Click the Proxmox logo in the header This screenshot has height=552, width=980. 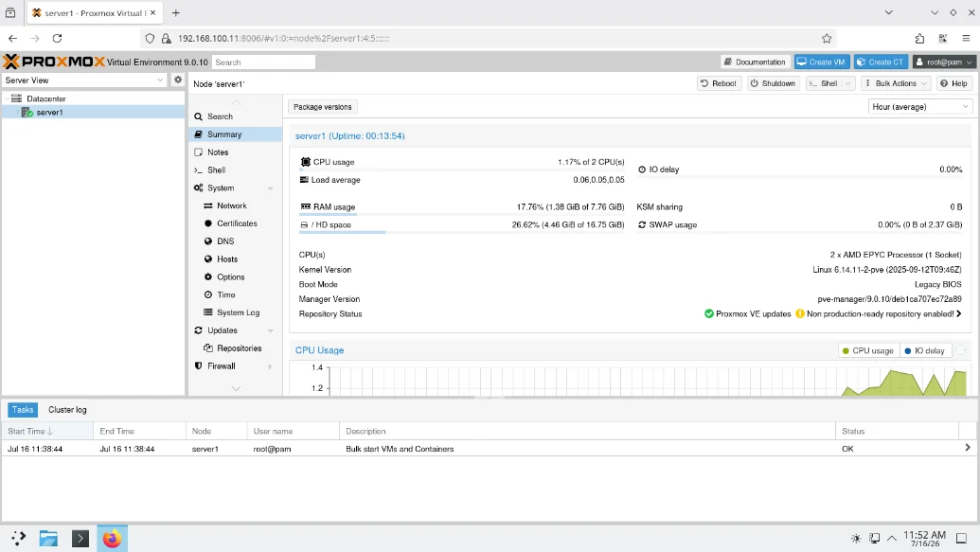point(54,62)
